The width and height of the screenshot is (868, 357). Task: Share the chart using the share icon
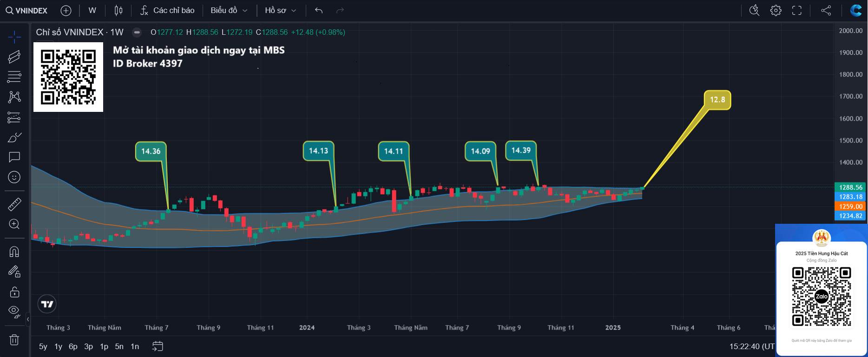pos(826,10)
